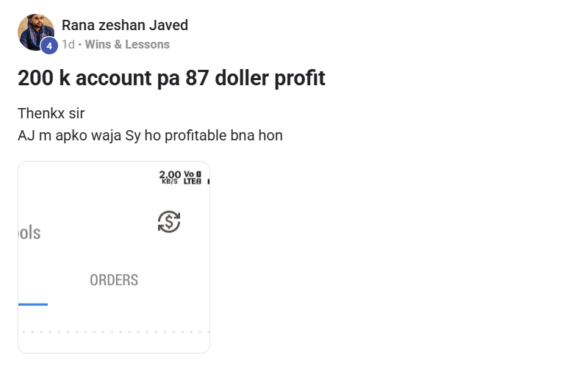Click the circular dollar currency exchange icon
Image resolution: width=588 pixels, height=366 pixels.
[x=169, y=221]
